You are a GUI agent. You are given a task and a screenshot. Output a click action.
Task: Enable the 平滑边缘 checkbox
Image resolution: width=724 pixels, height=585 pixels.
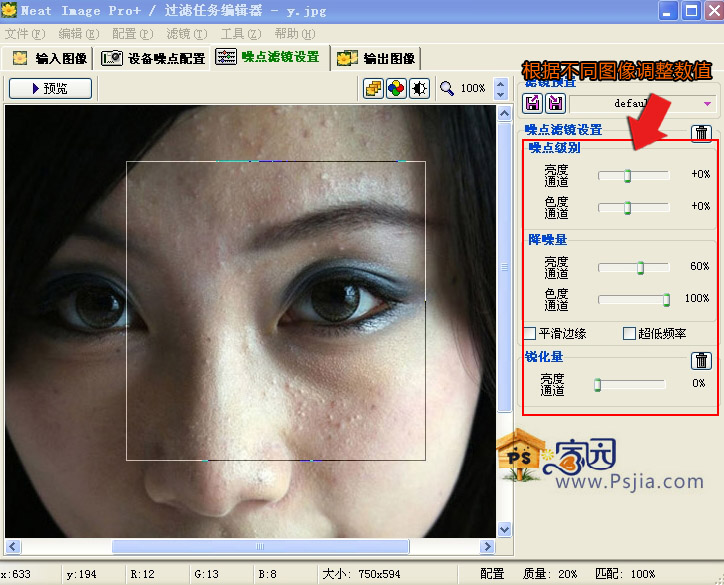click(x=530, y=333)
